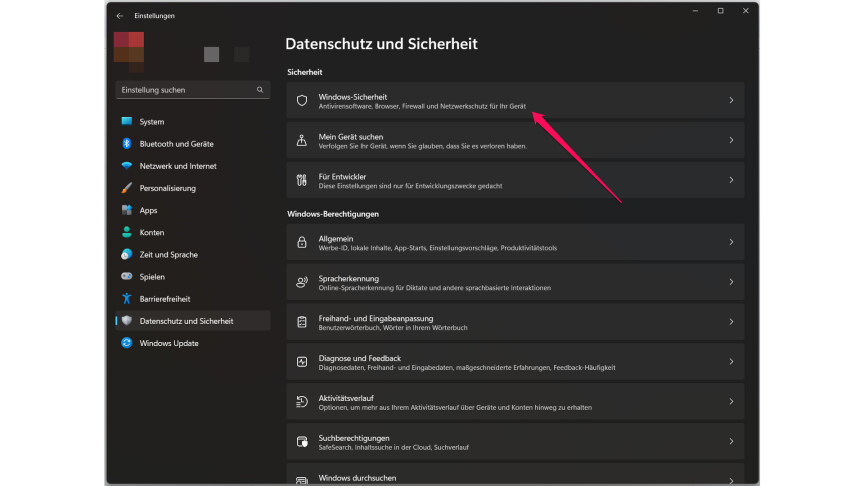Click the Barrierefreiheit accessibility icon
864x486 pixels.
(x=127, y=299)
